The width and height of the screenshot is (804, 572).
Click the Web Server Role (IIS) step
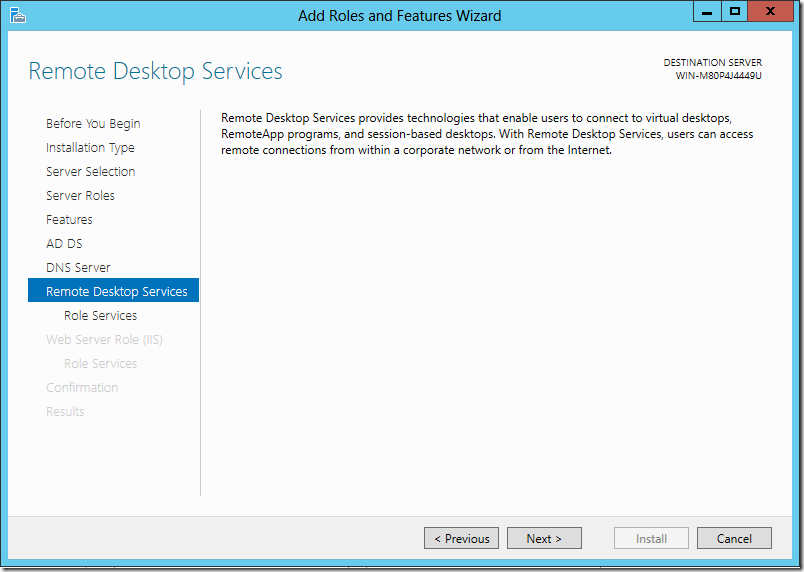pos(104,339)
